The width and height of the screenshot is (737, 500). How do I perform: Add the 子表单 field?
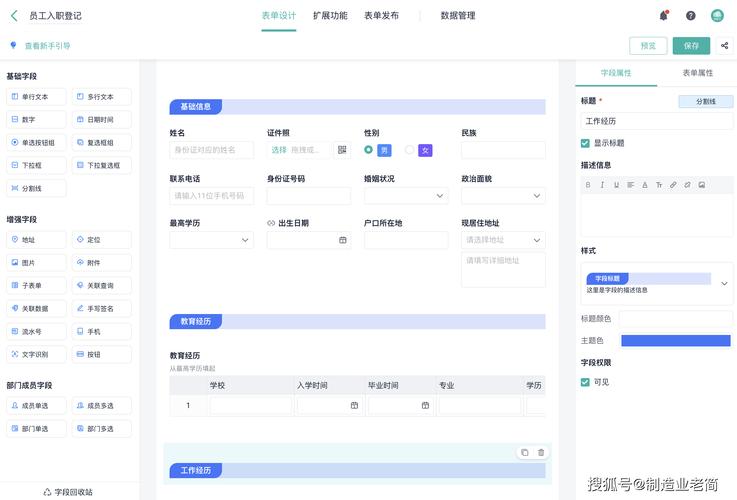coord(36,286)
